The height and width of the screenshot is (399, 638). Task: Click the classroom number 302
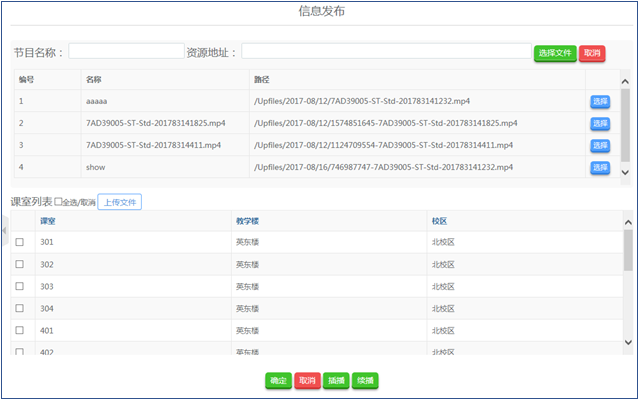47,264
